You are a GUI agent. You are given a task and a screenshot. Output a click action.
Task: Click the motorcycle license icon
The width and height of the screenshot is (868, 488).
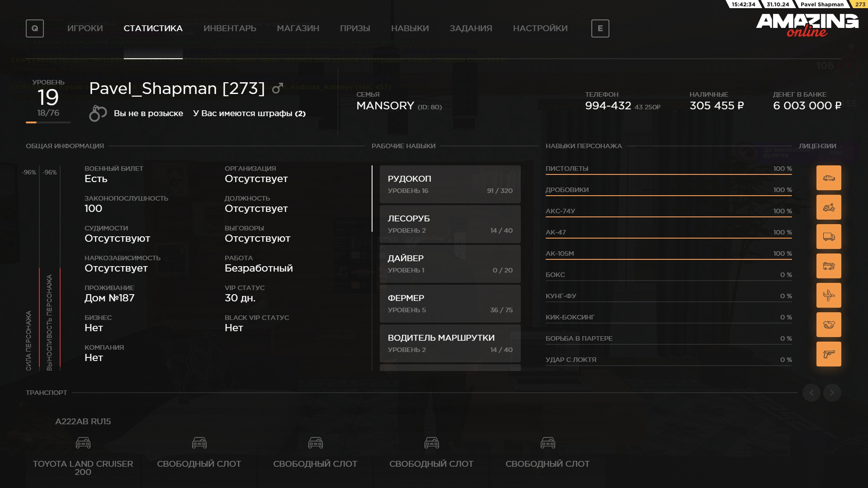coord(829,207)
